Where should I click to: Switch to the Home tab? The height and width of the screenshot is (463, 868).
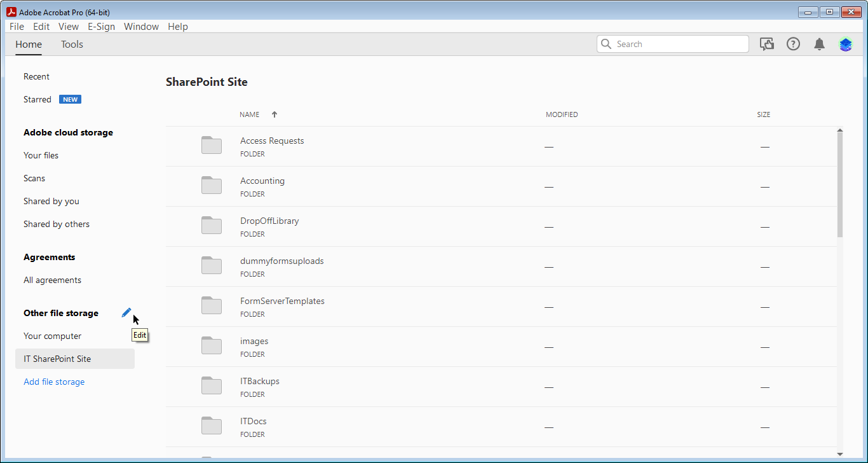click(x=29, y=45)
